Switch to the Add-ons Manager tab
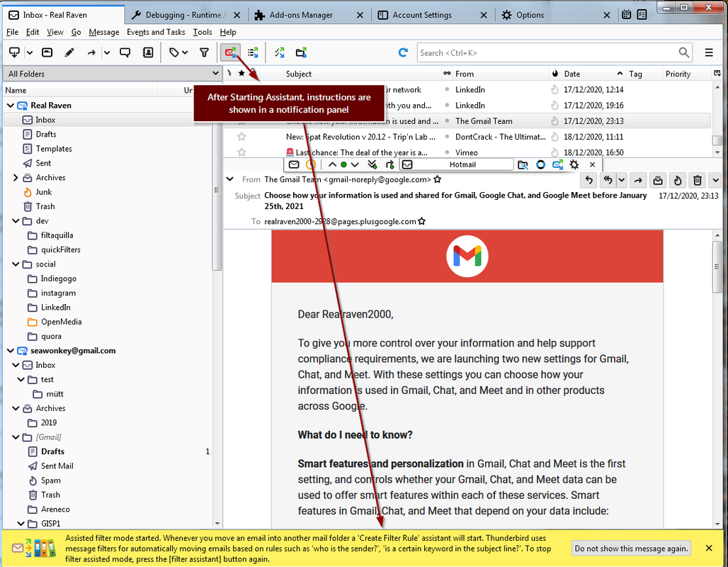Viewport: 728px width, 567px height. click(x=309, y=15)
